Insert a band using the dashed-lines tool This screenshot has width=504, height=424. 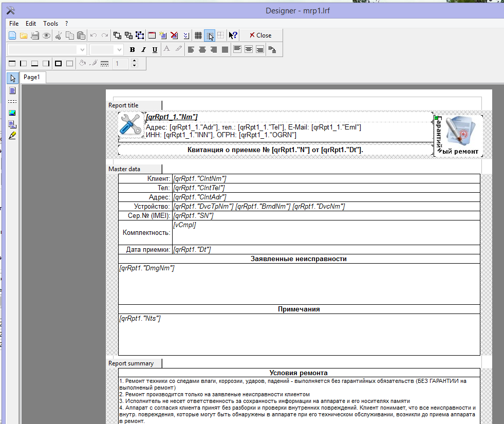(12, 102)
